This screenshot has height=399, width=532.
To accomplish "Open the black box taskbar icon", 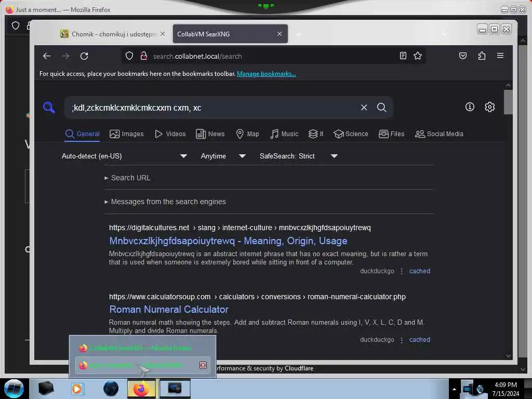I will [x=46, y=389].
